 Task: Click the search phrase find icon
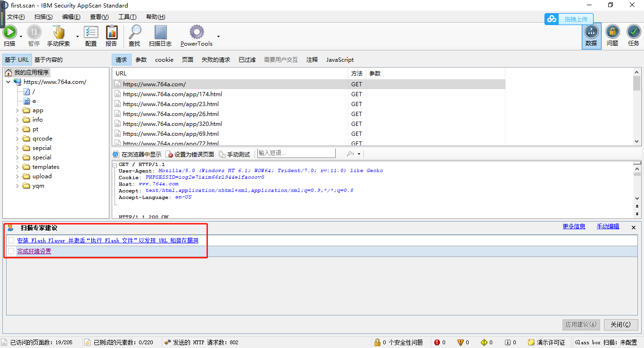[x=350, y=154]
